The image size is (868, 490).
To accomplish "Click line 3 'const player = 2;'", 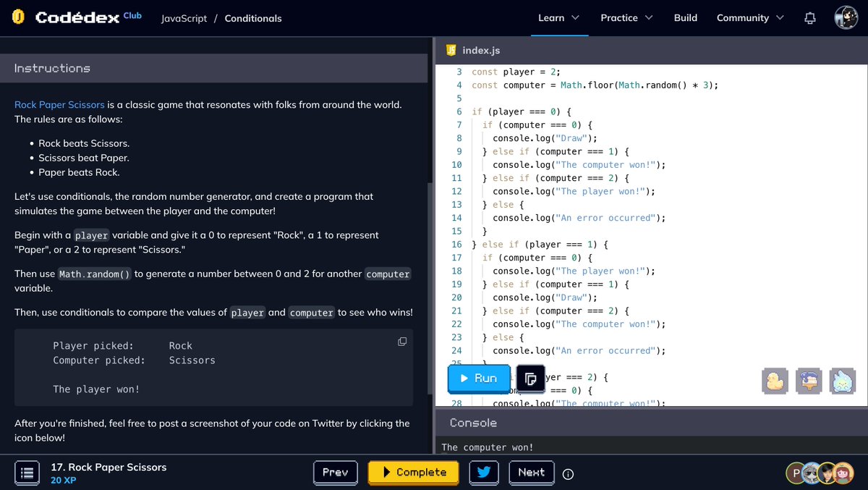I will 516,72.
